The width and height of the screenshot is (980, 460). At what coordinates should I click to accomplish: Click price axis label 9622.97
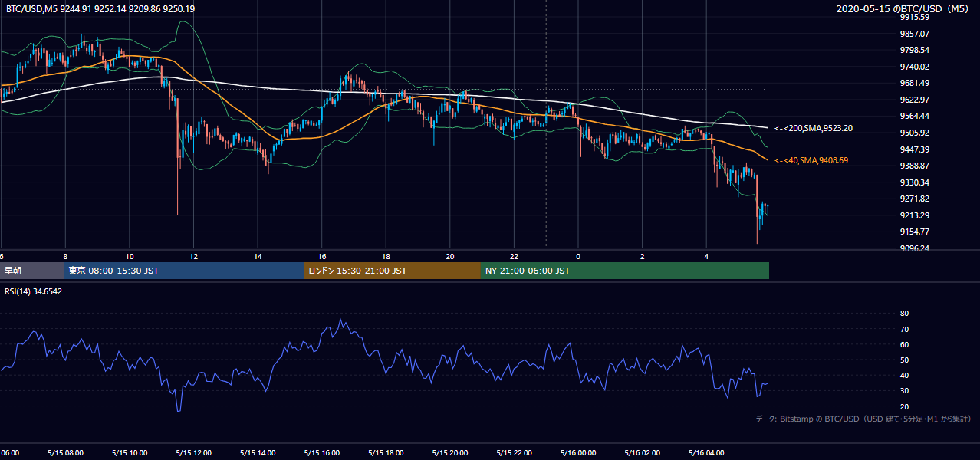pos(915,100)
